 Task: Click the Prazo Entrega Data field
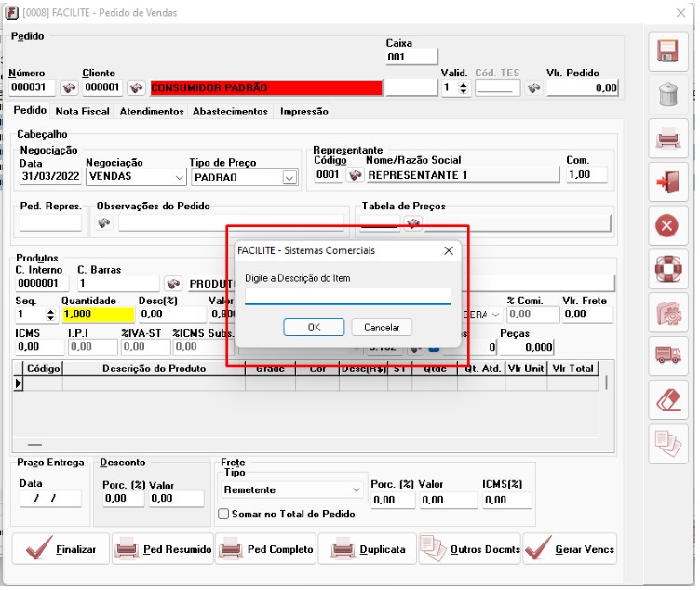(x=50, y=498)
